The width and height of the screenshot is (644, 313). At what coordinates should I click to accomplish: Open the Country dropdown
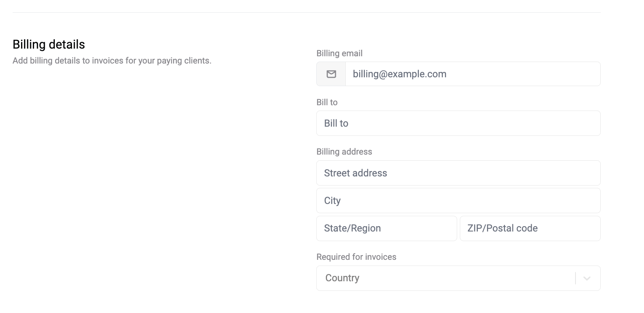(x=458, y=278)
